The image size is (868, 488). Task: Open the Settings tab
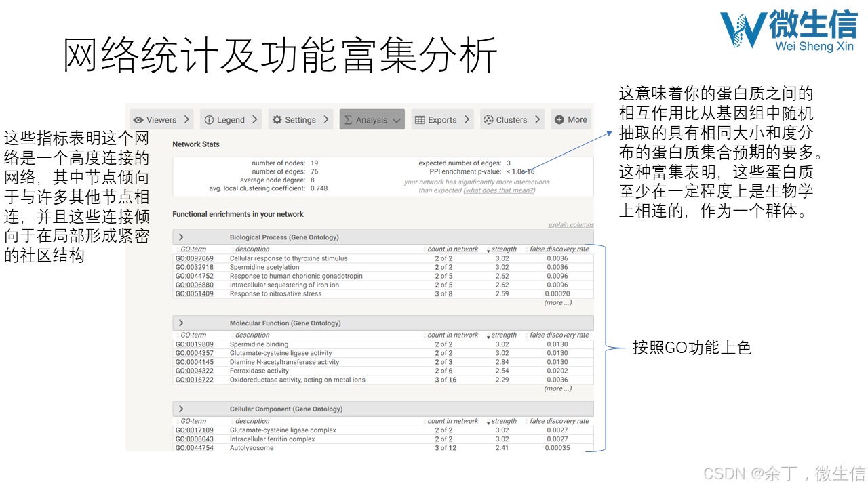coord(300,119)
